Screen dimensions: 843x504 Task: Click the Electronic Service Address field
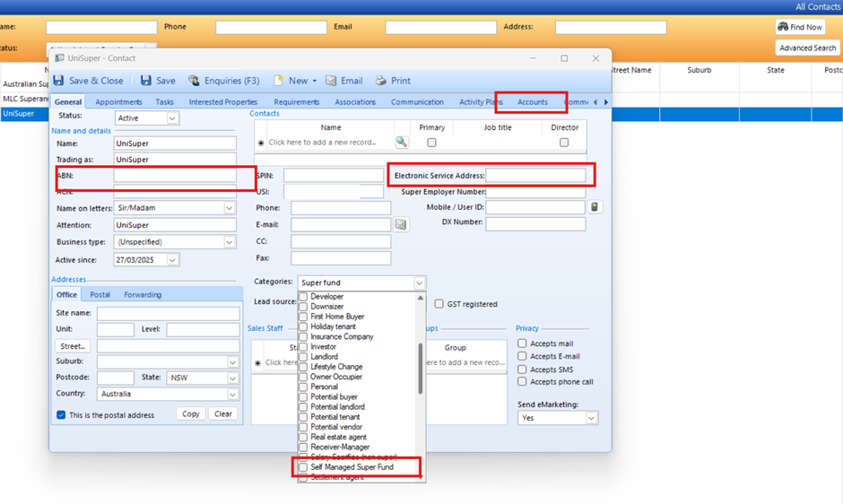pyautogui.click(x=535, y=176)
